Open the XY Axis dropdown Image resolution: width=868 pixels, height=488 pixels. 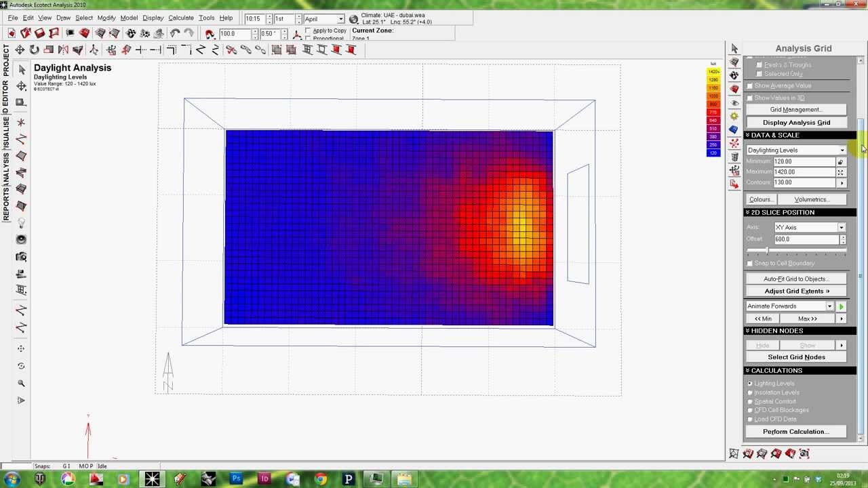tap(842, 228)
